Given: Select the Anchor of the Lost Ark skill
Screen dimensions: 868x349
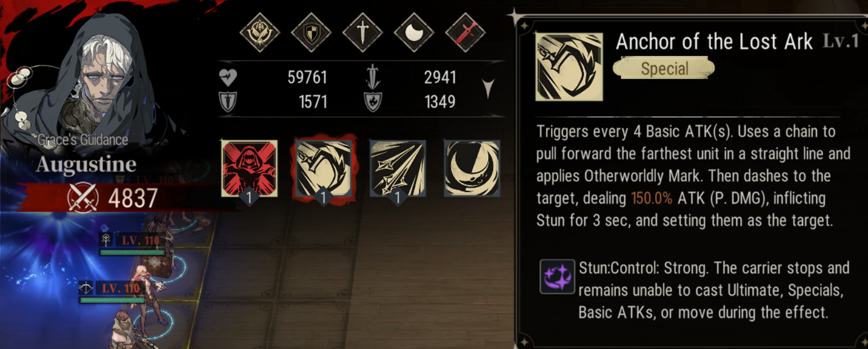Looking at the screenshot, I should click(324, 169).
